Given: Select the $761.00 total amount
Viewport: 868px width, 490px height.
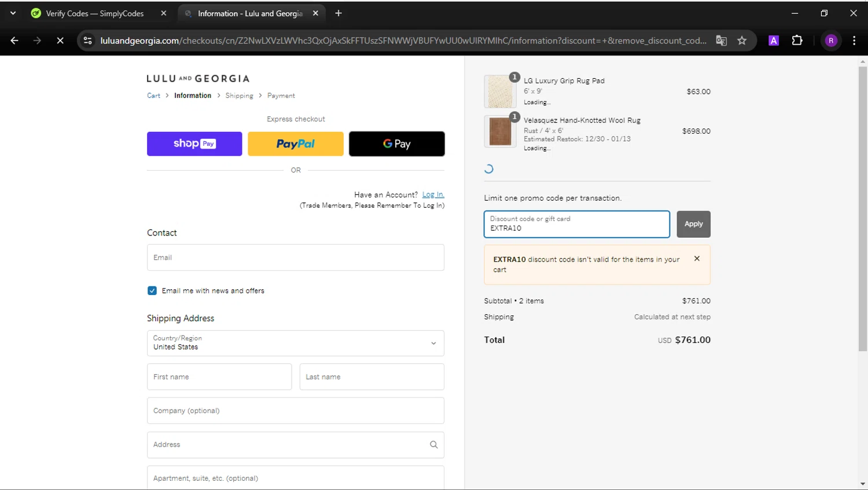Looking at the screenshot, I should [x=693, y=340].
